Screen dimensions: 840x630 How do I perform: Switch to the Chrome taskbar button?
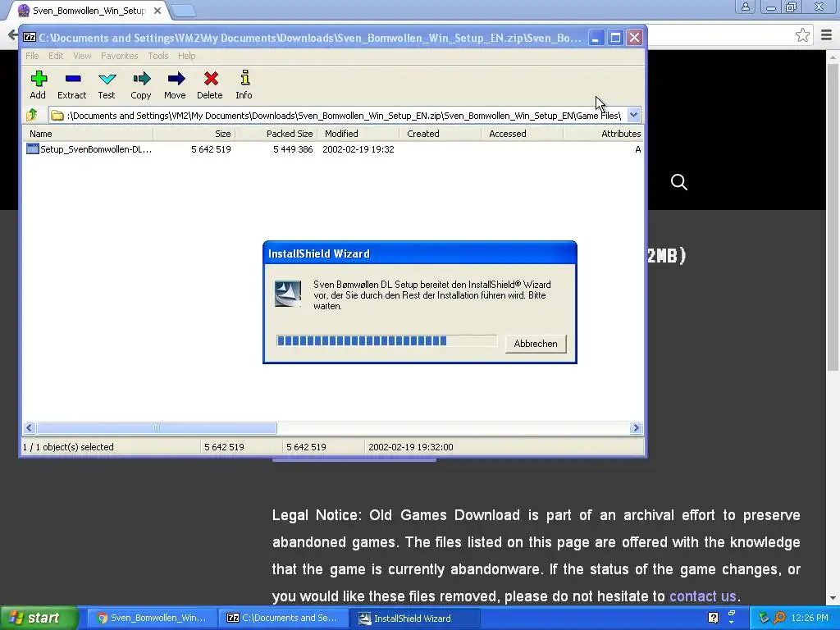pos(152,618)
